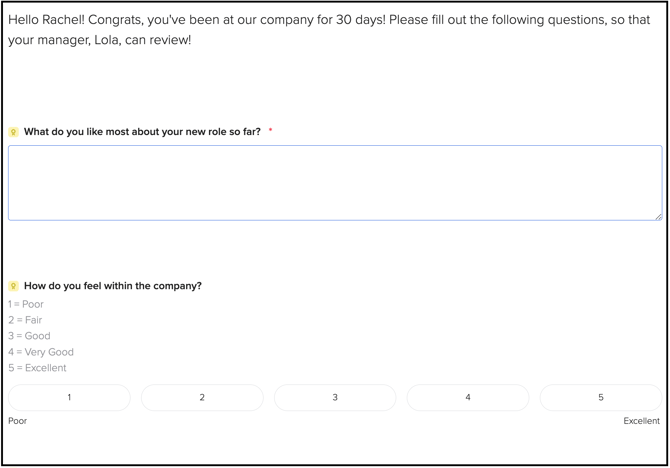The width and height of the screenshot is (670, 468).
Task: Click the red required asterisk
Action: [270, 131]
